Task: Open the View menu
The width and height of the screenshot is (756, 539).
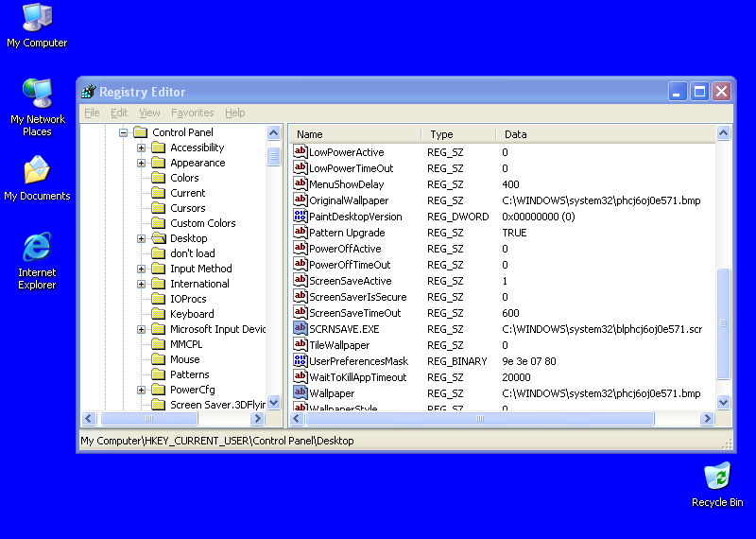Action: 149,113
